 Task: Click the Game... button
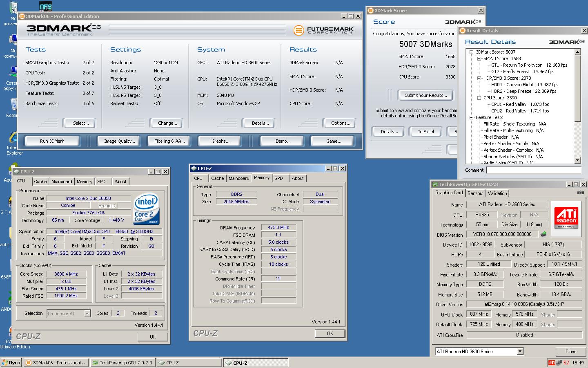[334, 141]
